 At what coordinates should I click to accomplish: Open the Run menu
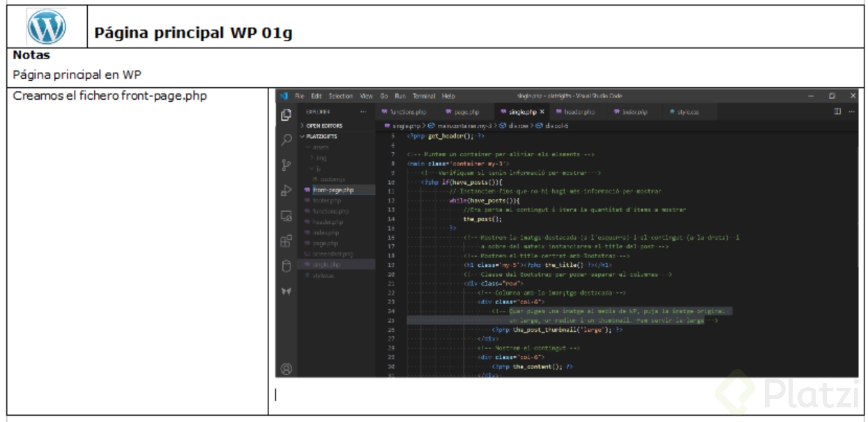click(x=400, y=96)
